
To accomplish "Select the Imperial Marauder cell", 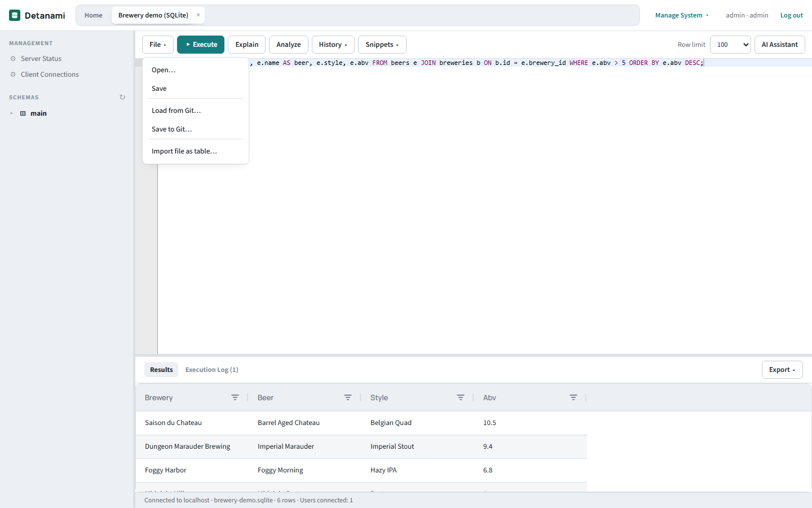I will 305,446.
